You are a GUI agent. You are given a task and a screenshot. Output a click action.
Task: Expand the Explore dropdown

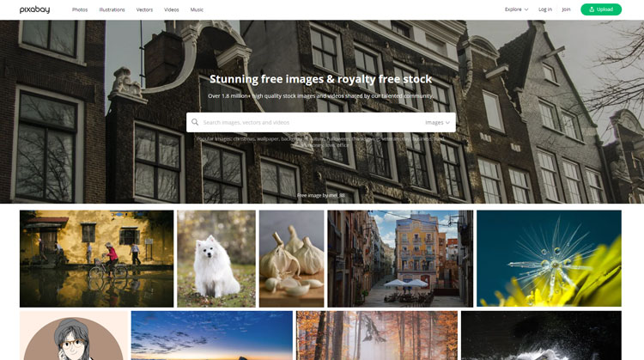tap(516, 9)
